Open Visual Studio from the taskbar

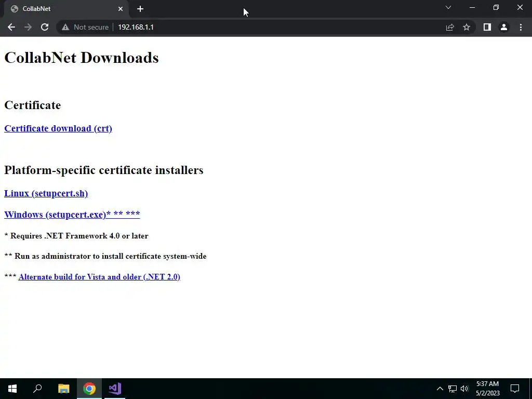(115, 389)
